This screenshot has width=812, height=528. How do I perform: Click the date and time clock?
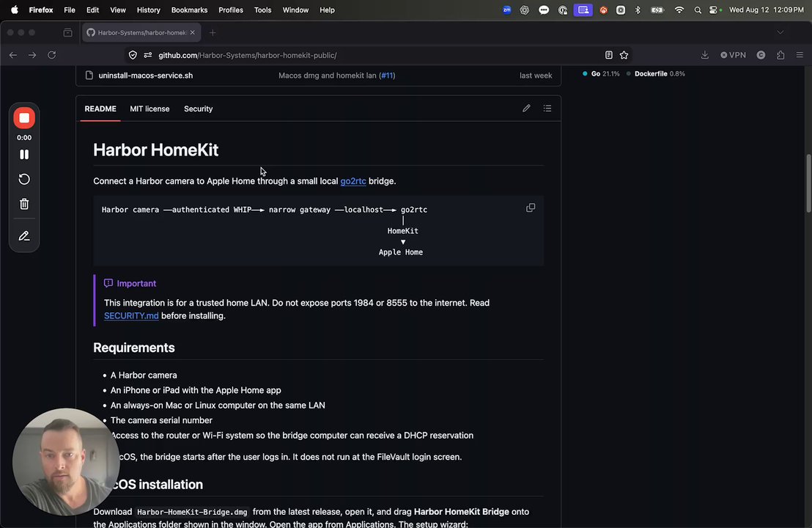[x=766, y=10]
